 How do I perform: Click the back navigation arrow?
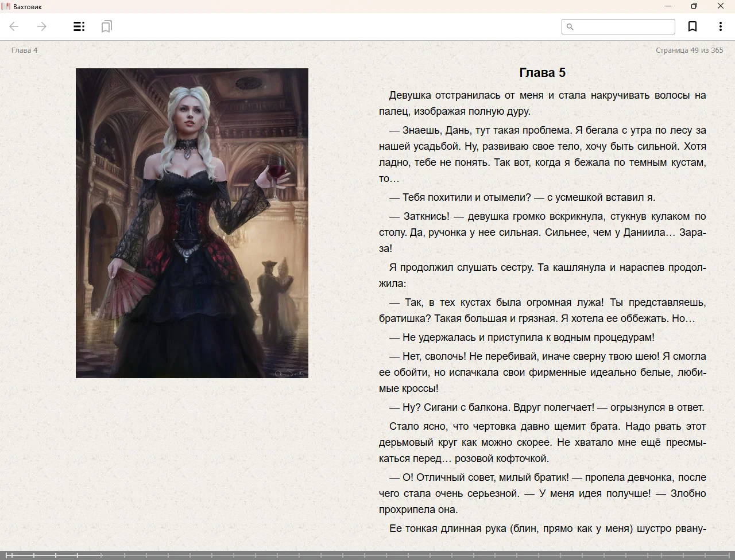(x=14, y=26)
